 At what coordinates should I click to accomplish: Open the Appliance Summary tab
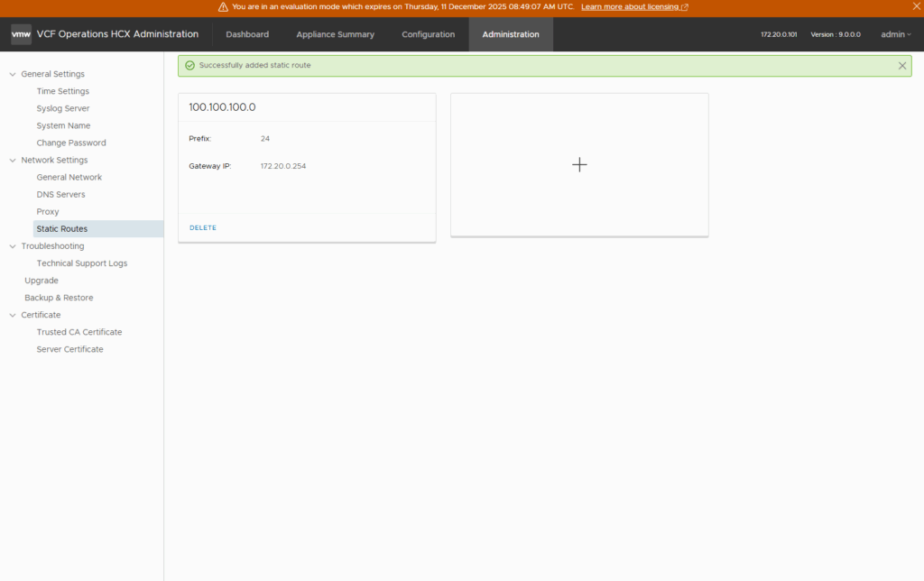click(335, 34)
